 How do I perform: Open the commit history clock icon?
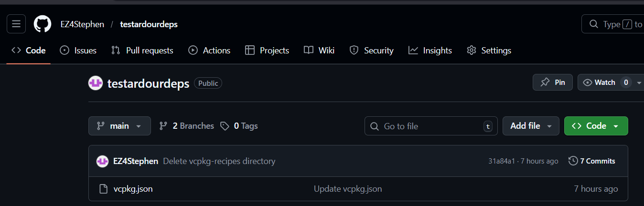pos(573,161)
